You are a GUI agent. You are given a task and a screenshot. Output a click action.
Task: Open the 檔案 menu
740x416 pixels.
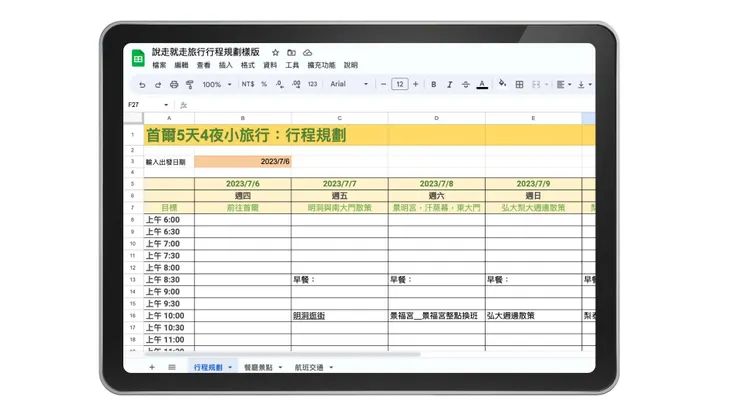(x=159, y=65)
